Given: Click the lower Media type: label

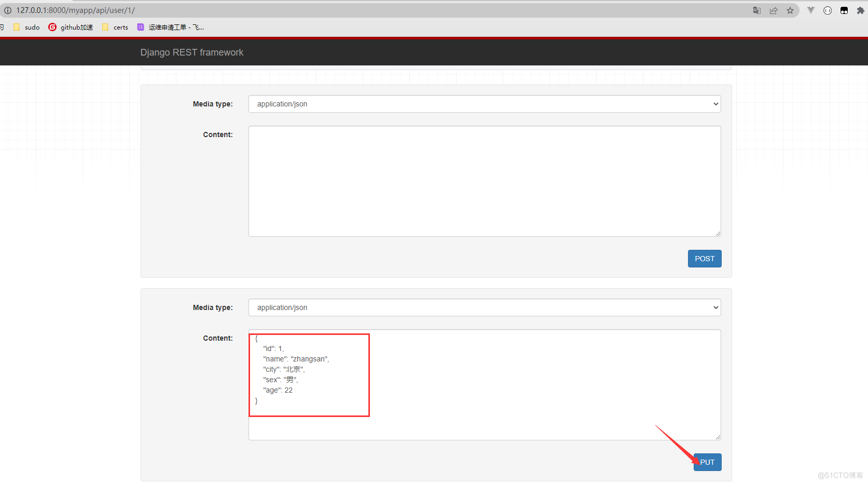Looking at the screenshot, I should click(x=213, y=307).
